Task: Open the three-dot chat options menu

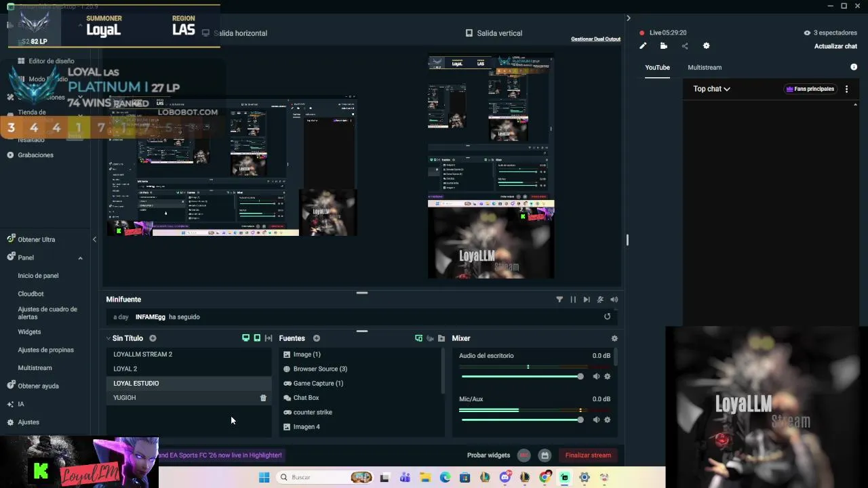Action: point(846,89)
